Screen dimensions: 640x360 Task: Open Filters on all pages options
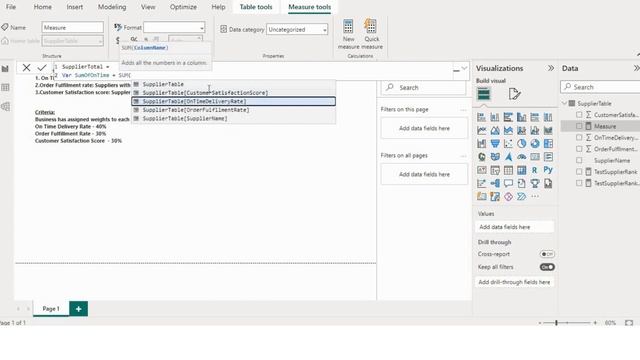point(463,156)
